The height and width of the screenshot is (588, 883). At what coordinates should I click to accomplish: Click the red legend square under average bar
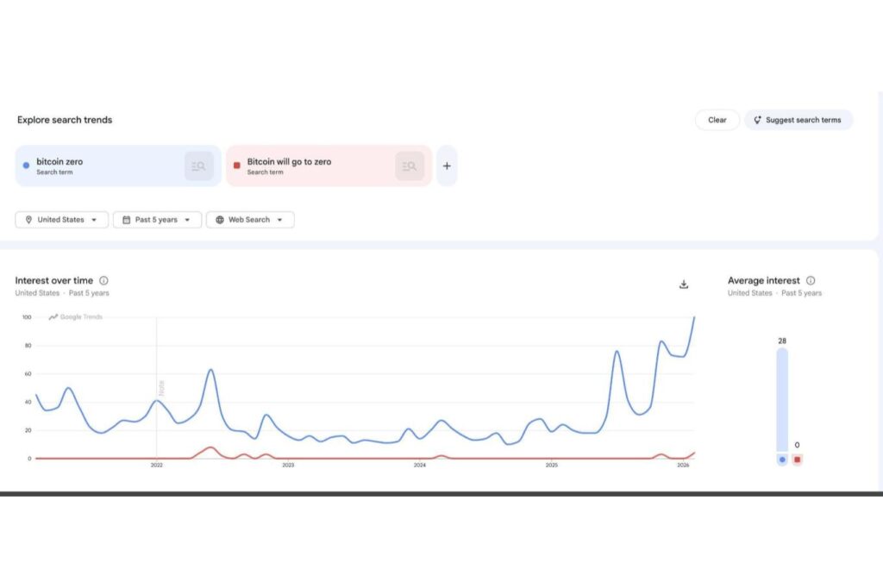pyautogui.click(x=797, y=460)
